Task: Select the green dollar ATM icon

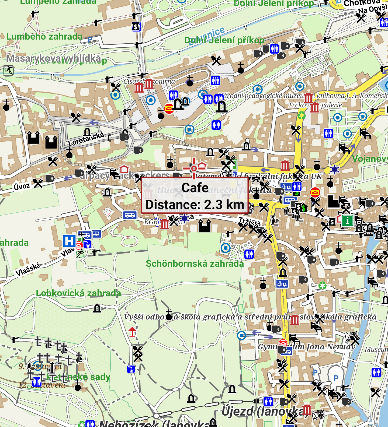Action: (304, 208)
